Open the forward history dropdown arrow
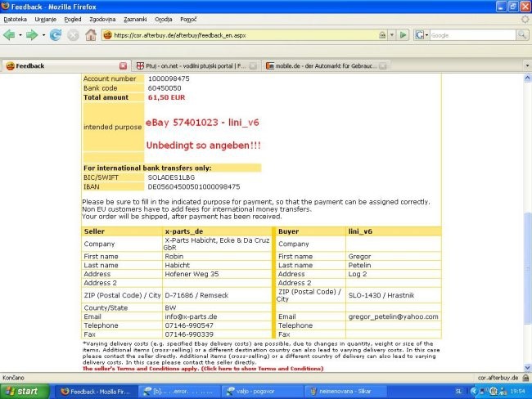532x399 pixels. [43, 35]
